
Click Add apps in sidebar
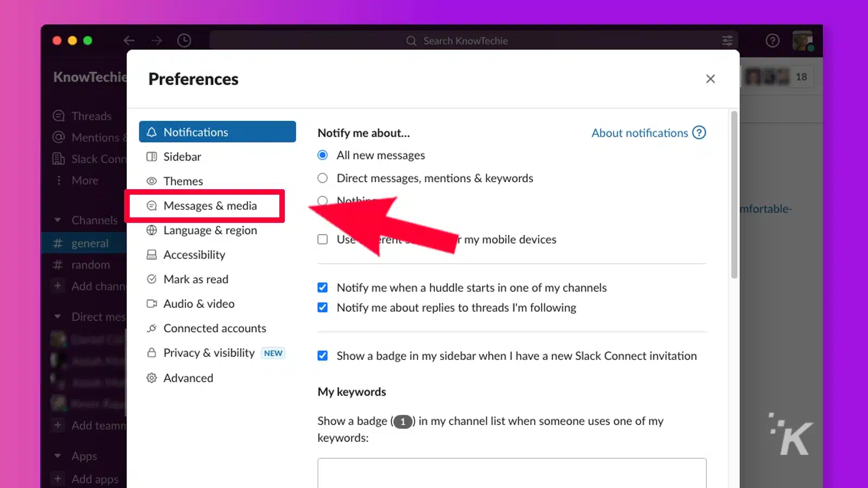(84, 479)
